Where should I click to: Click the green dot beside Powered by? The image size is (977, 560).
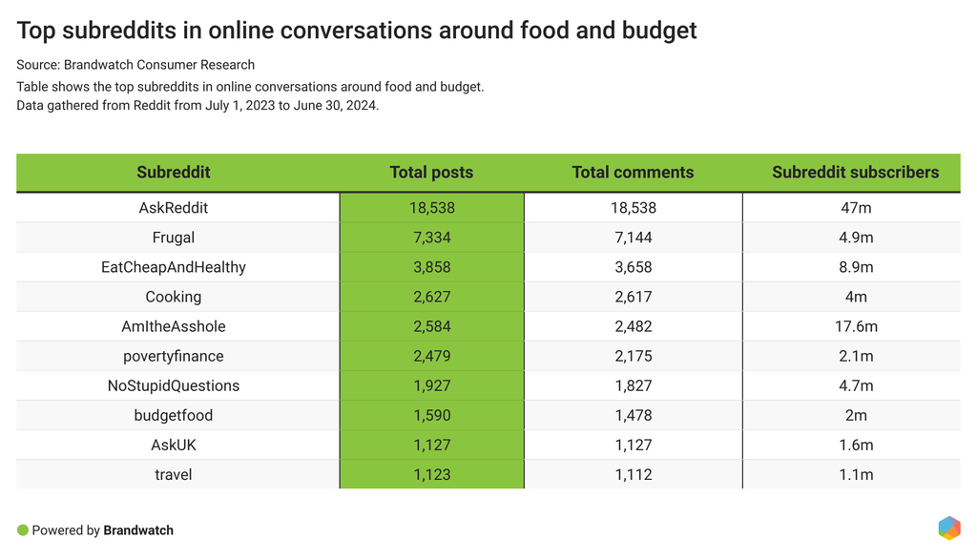[x=23, y=529]
